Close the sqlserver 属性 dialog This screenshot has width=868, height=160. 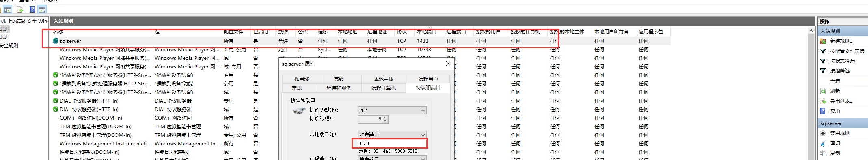click(x=448, y=64)
